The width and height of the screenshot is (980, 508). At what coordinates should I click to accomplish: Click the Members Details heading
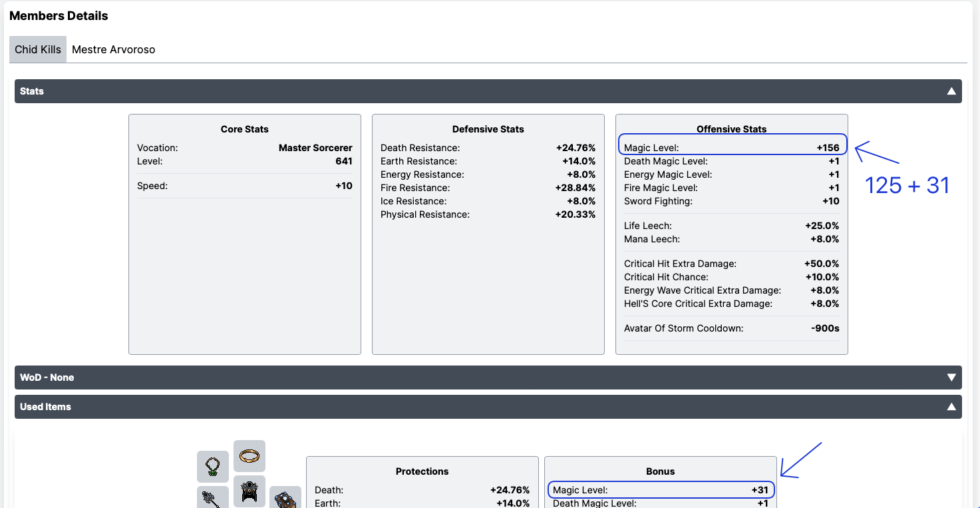59,16
